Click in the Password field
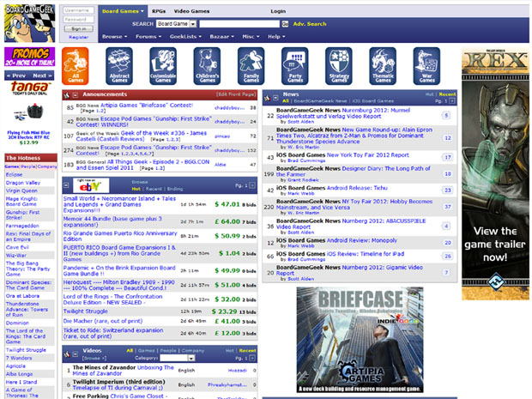This screenshot has width=532, height=399. [79, 20]
